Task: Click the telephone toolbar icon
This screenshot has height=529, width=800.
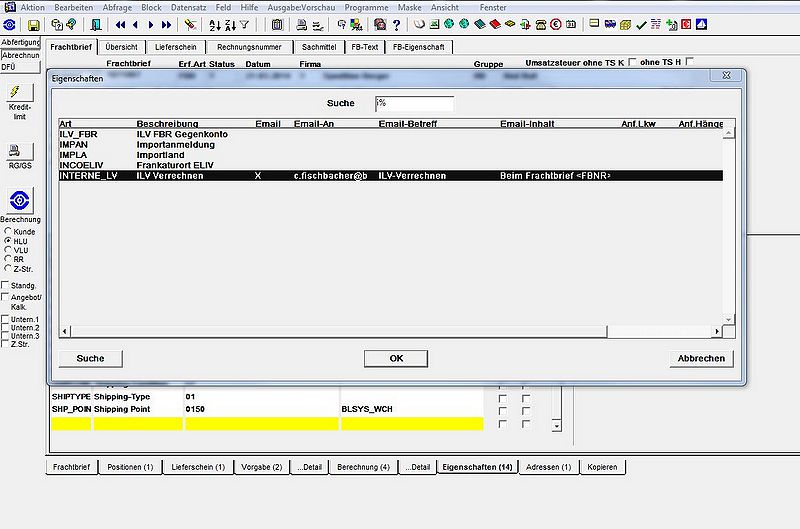Action: (541, 24)
